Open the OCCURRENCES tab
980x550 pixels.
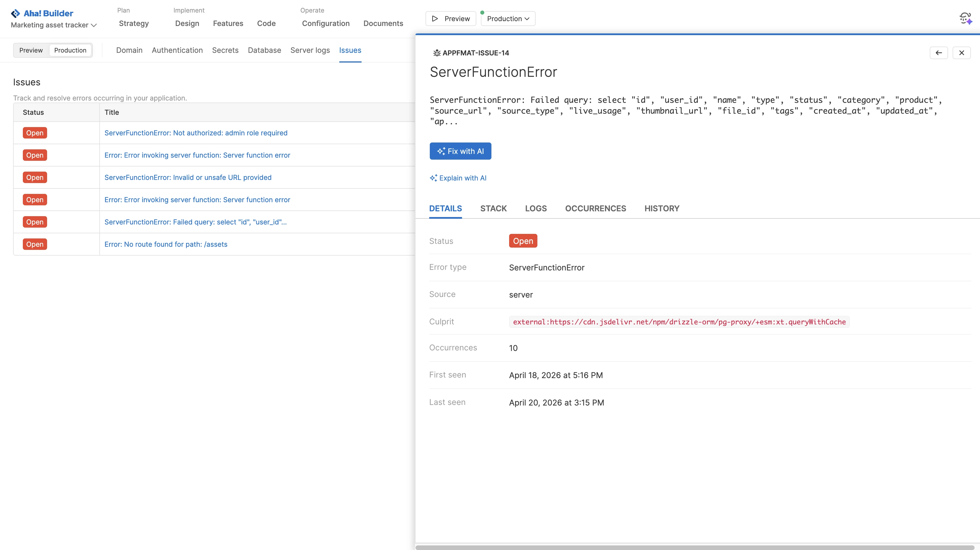595,208
